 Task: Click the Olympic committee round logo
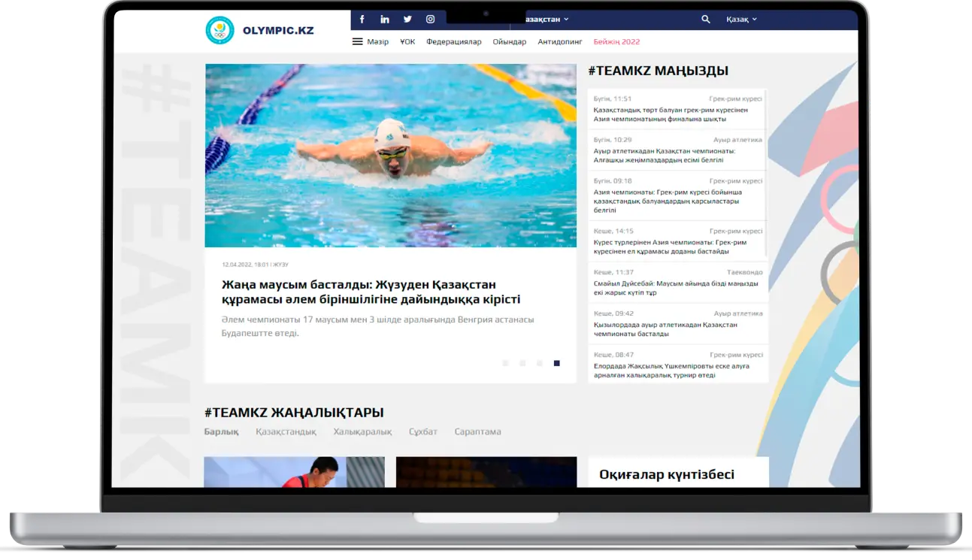click(x=220, y=31)
